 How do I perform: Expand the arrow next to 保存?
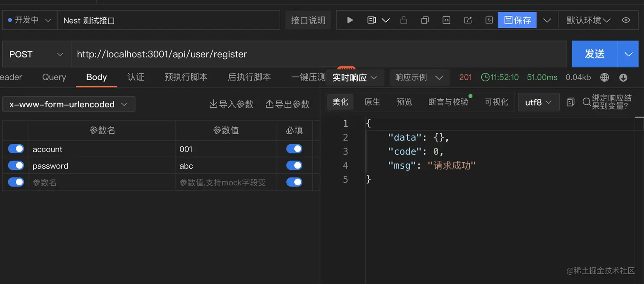(547, 20)
